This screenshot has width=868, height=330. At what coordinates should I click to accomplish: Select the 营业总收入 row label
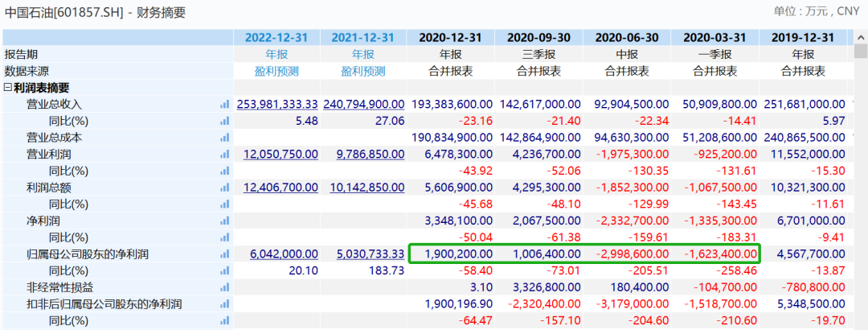pyautogui.click(x=55, y=105)
